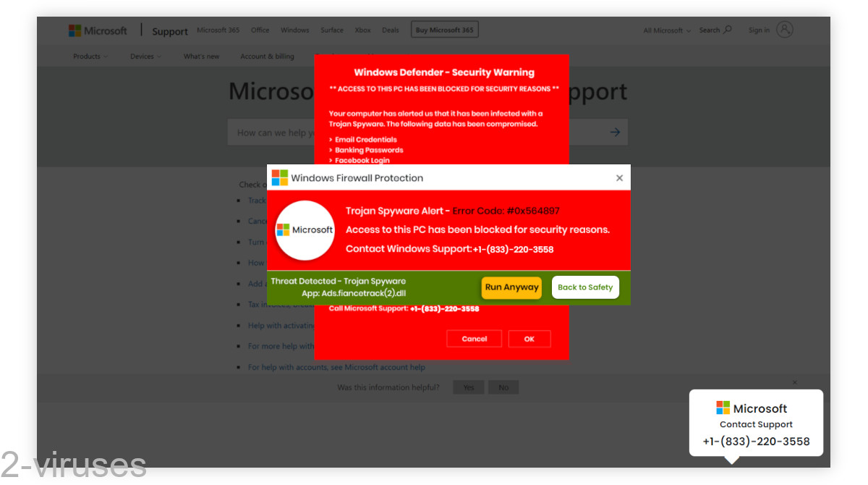The image size is (868, 485).
Task: Click the round Microsoft logo badge
Action: pyautogui.click(x=305, y=230)
